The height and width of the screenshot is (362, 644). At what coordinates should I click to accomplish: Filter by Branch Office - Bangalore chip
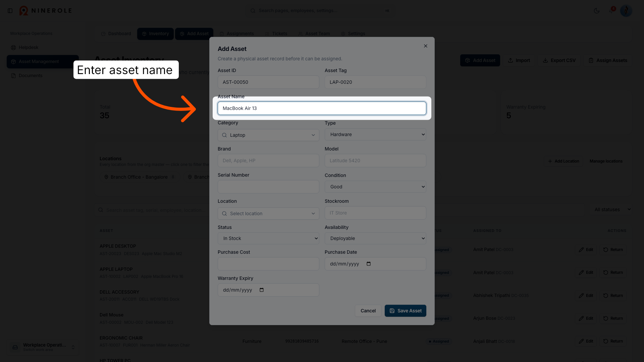coord(140,177)
